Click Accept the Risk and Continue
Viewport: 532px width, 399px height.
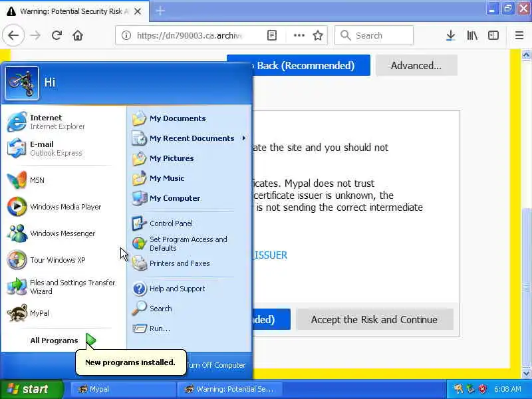(374, 319)
